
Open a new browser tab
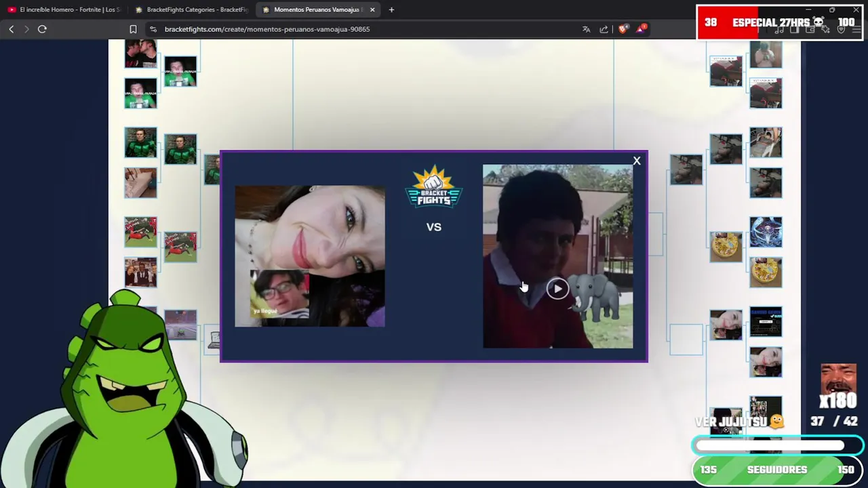tap(391, 9)
